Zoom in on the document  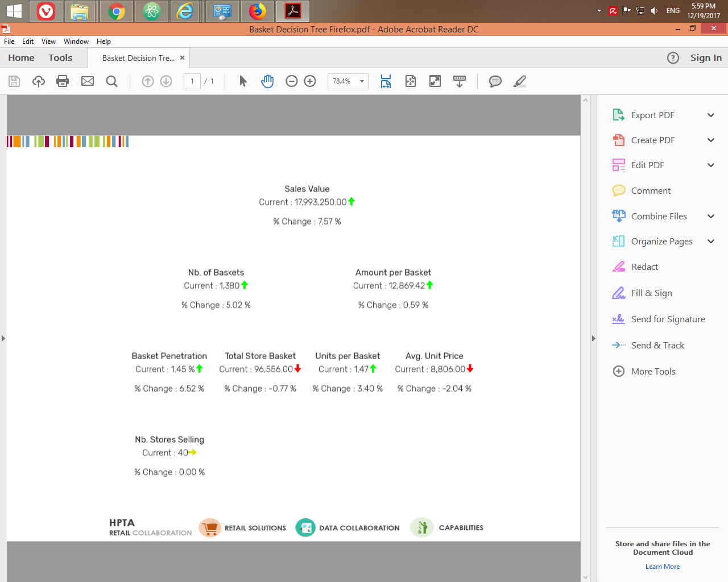[x=309, y=81]
